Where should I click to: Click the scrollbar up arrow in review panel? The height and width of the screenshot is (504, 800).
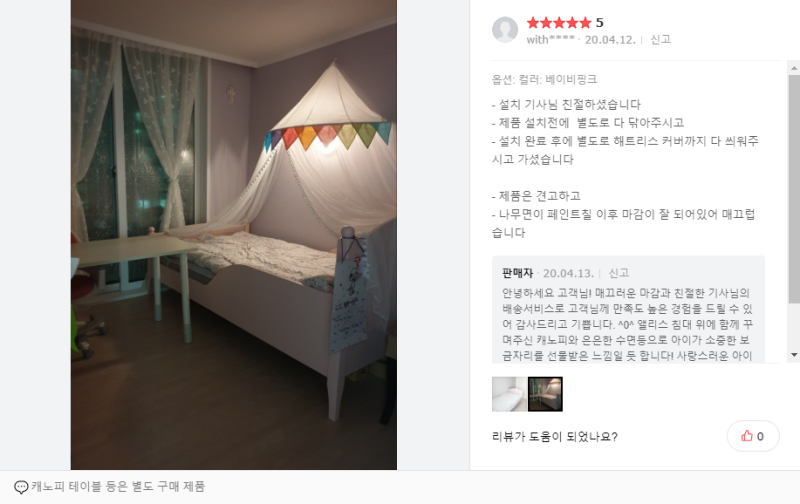[794, 68]
